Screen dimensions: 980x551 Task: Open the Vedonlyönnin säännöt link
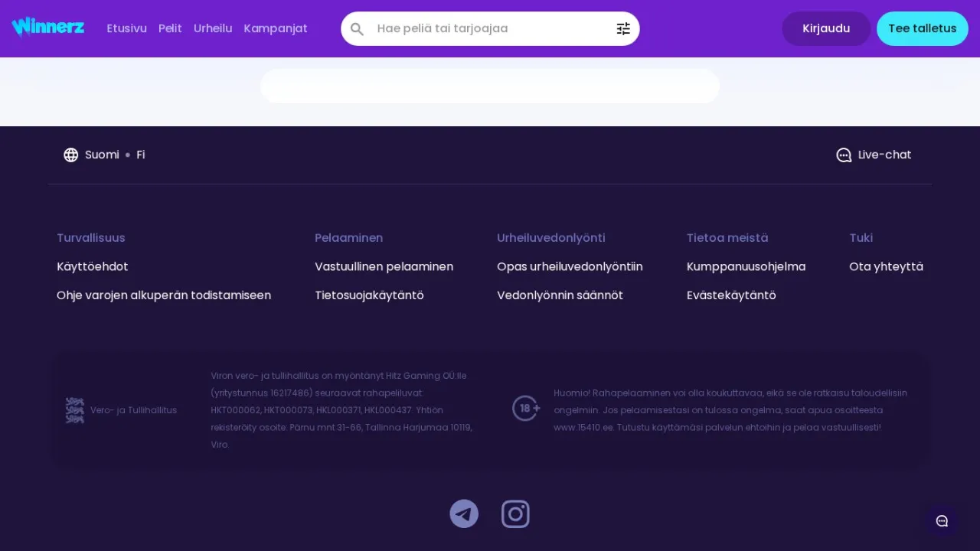pyautogui.click(x=560, y=295)
